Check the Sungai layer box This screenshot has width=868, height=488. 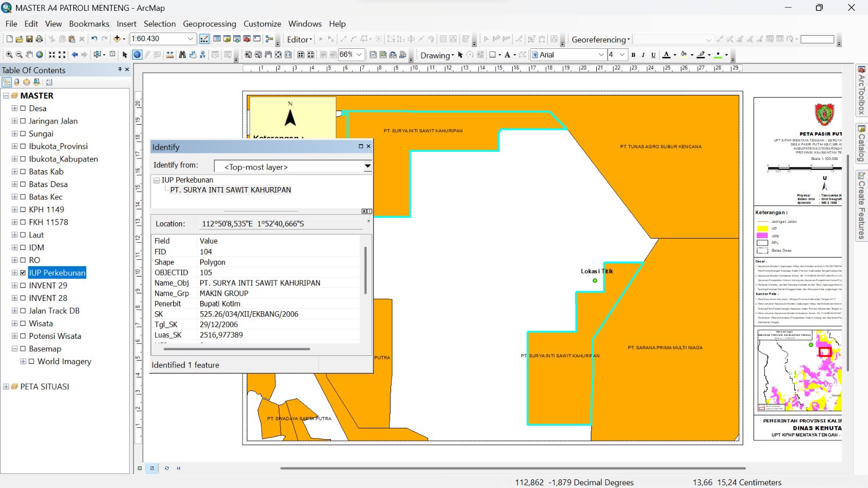[x=23, y=133]
